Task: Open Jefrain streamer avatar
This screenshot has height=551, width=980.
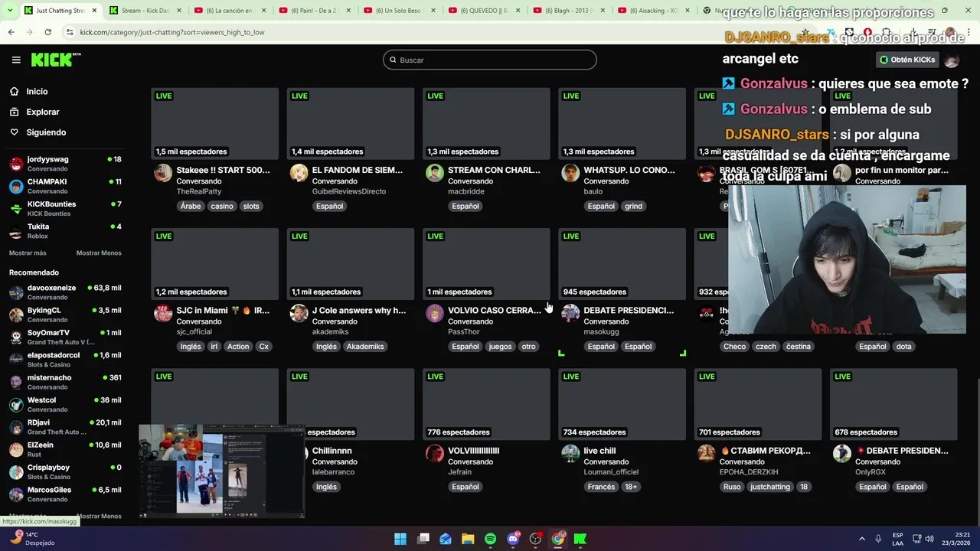Action: (x=434, y=453)
